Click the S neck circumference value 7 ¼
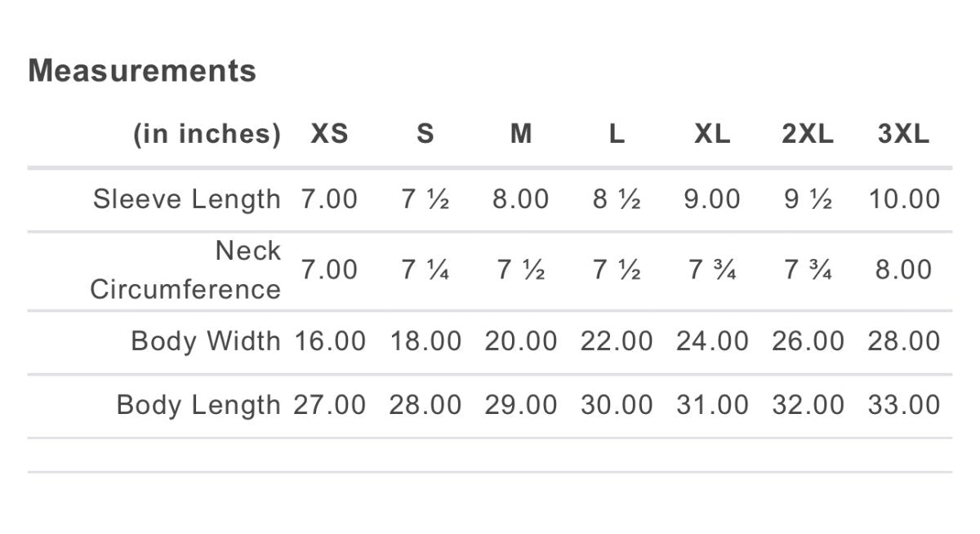 pos(425,269)
